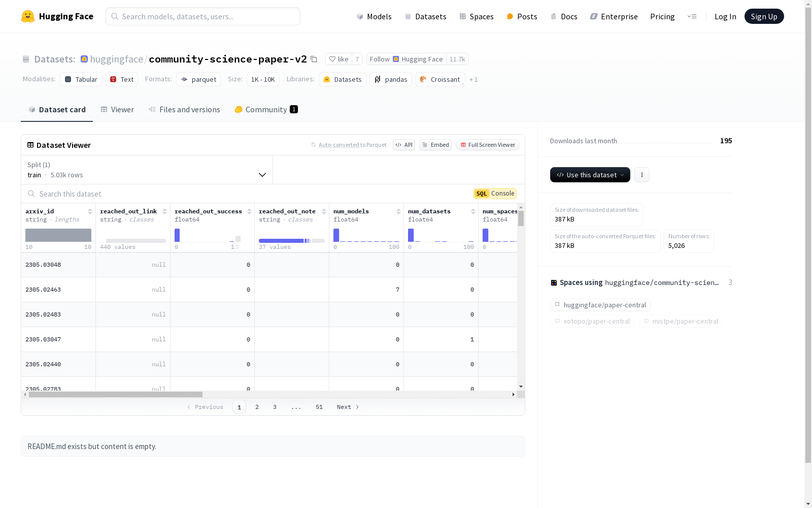Sort by the arxiv_id column

pos(90,211)
